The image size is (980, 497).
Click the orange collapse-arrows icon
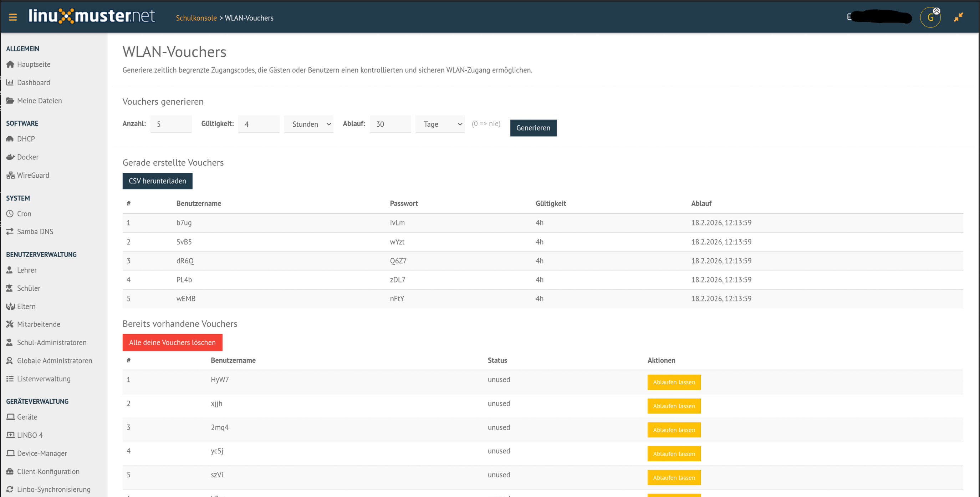958,17
